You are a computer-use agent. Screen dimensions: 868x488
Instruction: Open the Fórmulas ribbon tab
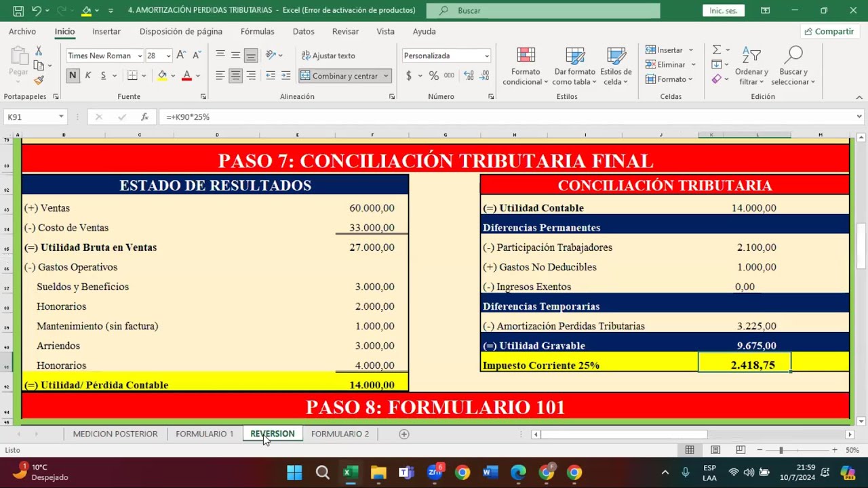pyautogui.click(x=258, y=31)
